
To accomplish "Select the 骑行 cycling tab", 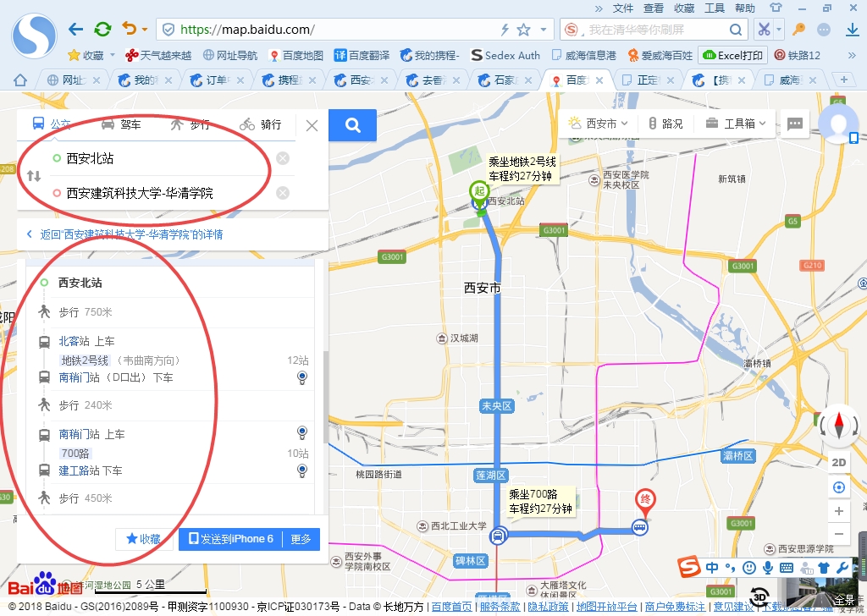I will click(261, 124).
